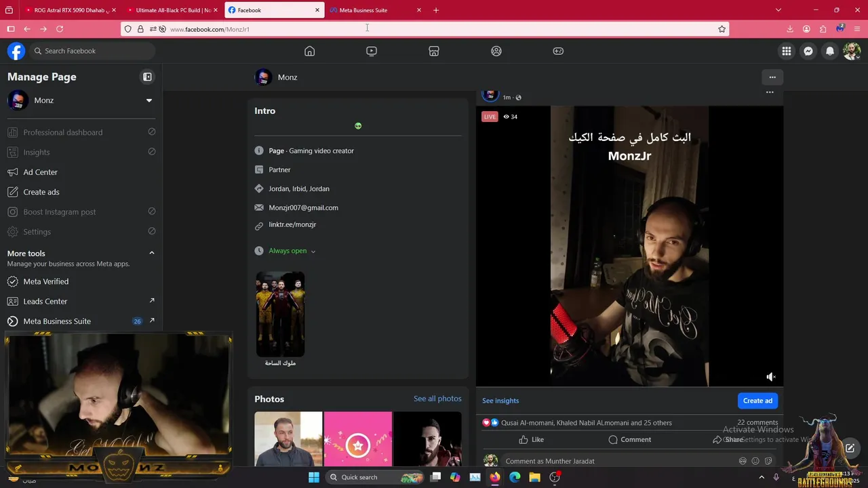Collapse the Manage Page sidebar panel icon

(x=147, y=77)
